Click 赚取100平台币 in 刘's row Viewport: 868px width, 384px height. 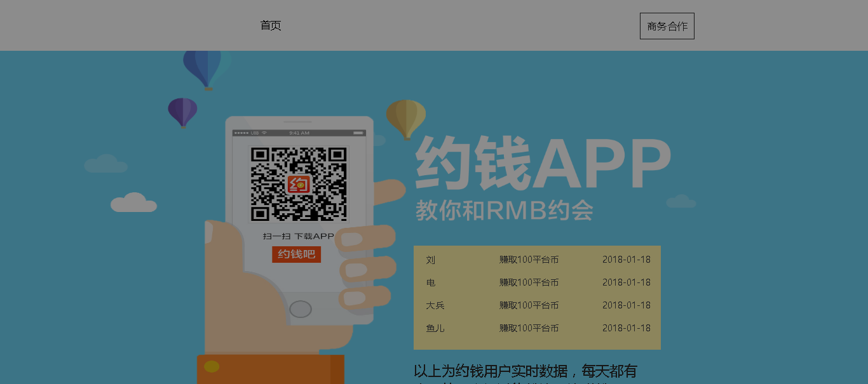click(529, 260)
